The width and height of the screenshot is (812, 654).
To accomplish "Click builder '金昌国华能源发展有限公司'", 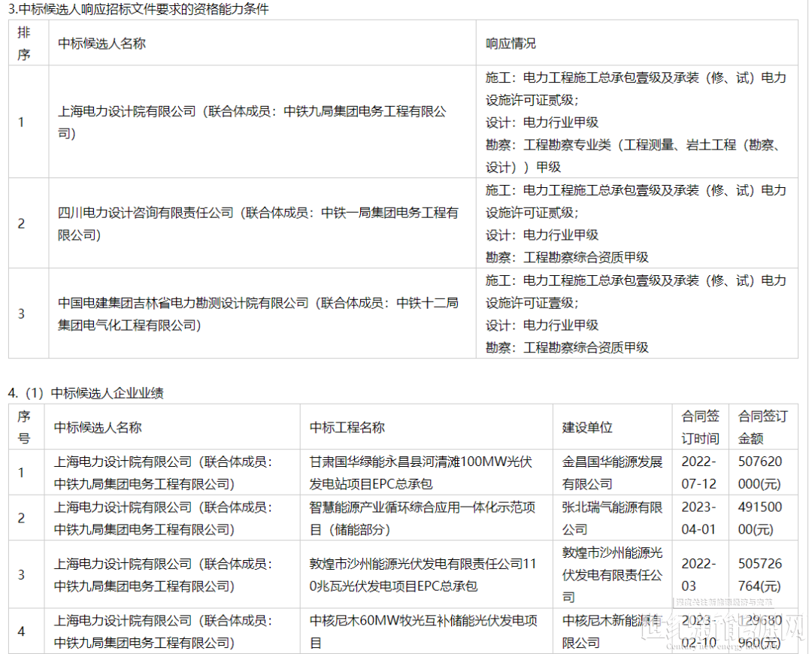I will click(612, 473).
